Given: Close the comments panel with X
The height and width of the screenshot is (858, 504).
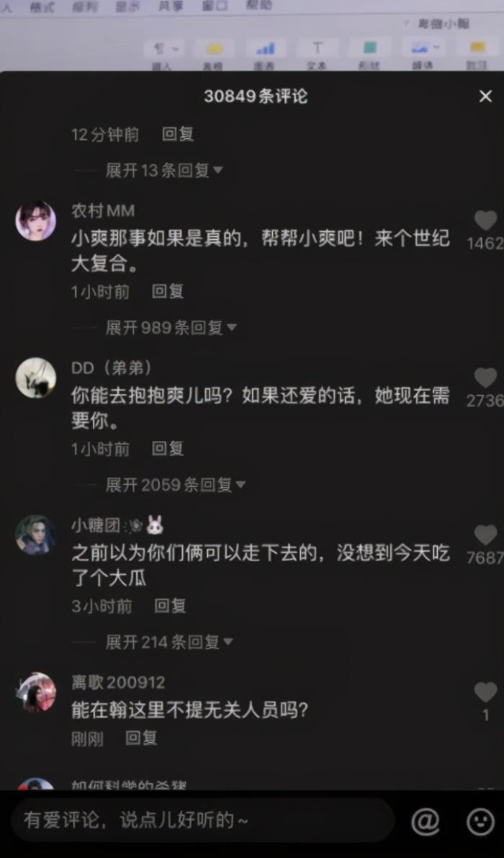Looking at the screenshot, I should pyautogui.click(x=485, y=97).
